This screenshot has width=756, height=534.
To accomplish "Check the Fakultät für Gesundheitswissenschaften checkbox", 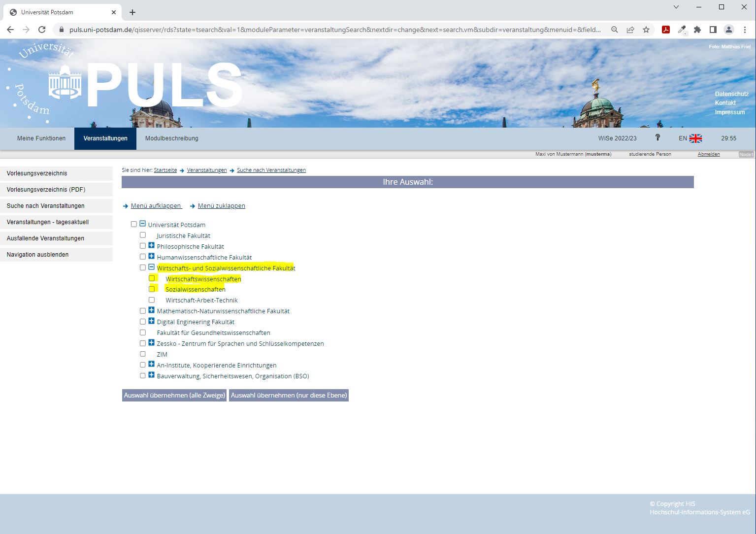I will point(143,333).
